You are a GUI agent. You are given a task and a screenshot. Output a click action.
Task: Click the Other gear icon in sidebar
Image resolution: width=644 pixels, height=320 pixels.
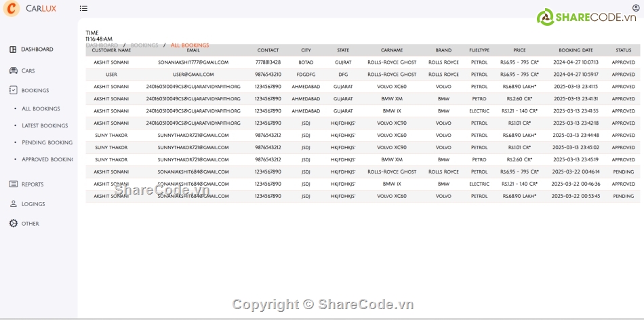pyautogui.click(x=13, y=223)
